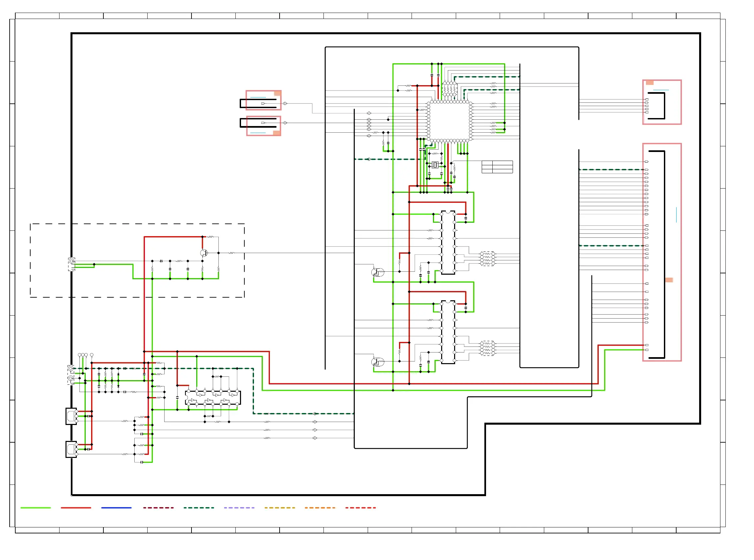Click the dashed orange line legend swatch
This screenshot has height=560, width=754.
(x=319, y=508)
